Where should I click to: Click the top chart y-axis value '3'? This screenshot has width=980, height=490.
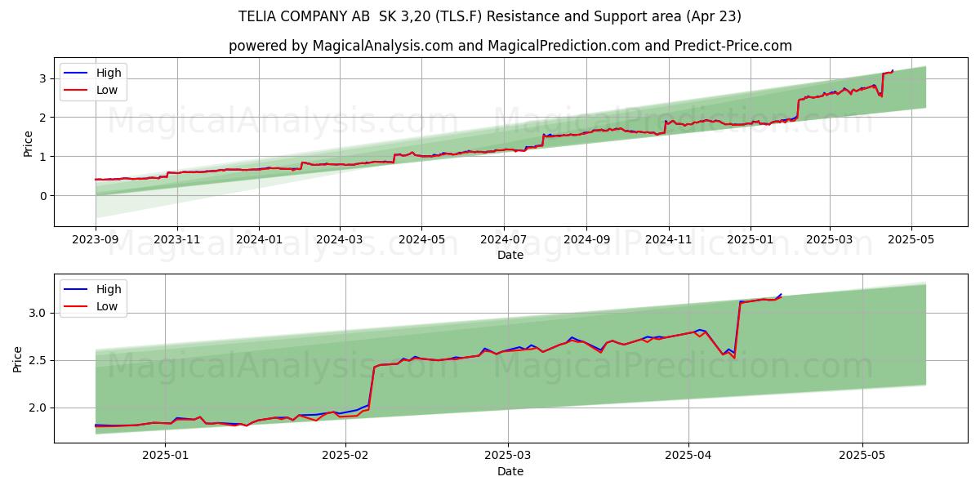(45, 78)
